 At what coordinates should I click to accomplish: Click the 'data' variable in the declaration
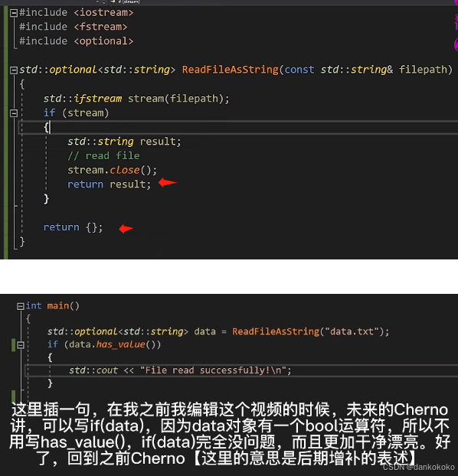pos(204,331)
